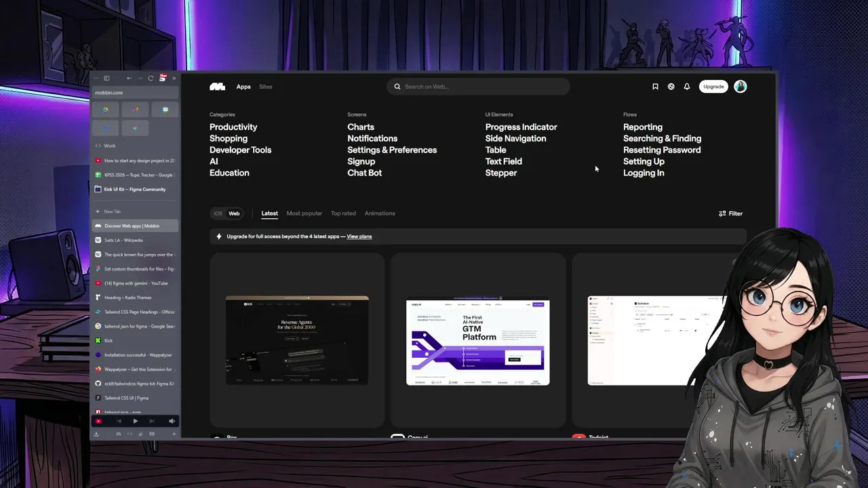Open notifications bell icon

tap(687, 87)
